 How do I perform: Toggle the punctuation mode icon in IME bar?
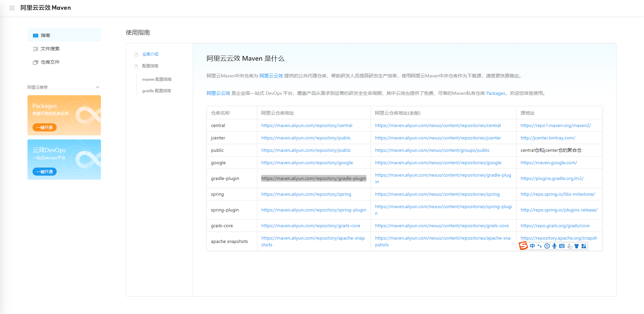pos(539,246)
